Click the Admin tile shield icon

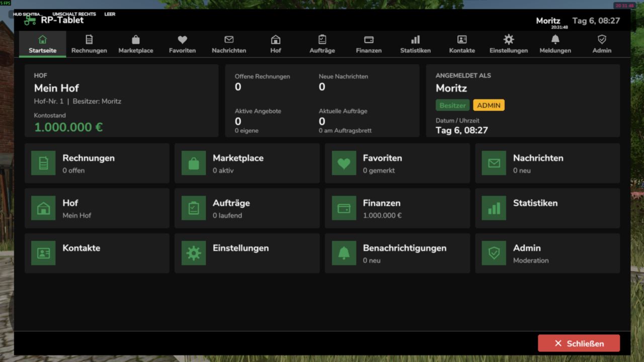[x=494, y=253]
